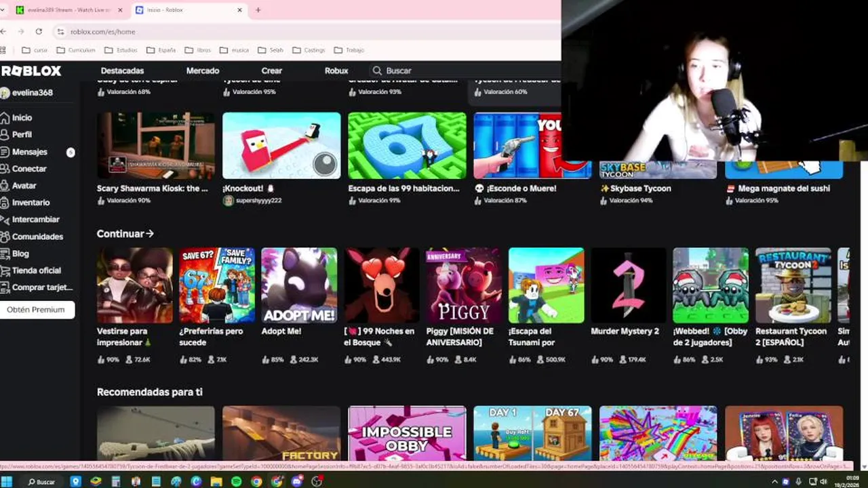This screenshot has width=868, height=488.
Task: Click the search magnifier icon in Roblox header
Action: pos(377,70)
